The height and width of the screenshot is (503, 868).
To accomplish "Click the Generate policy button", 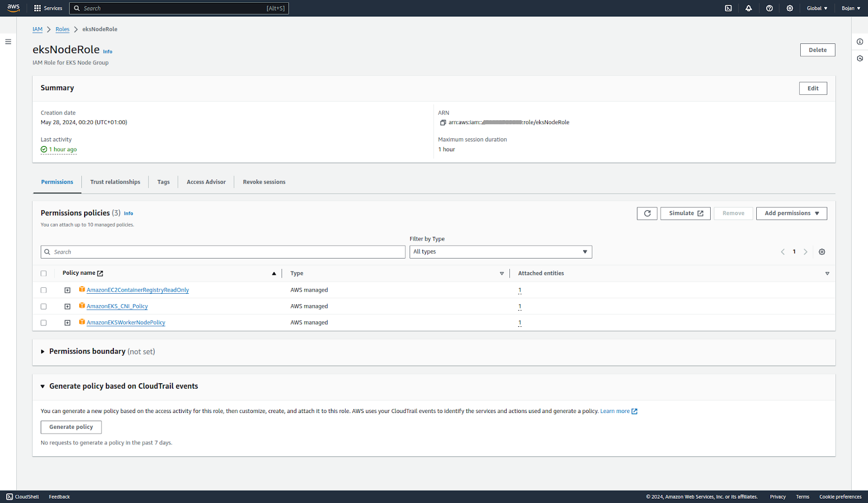I will (x=71, y=427).
